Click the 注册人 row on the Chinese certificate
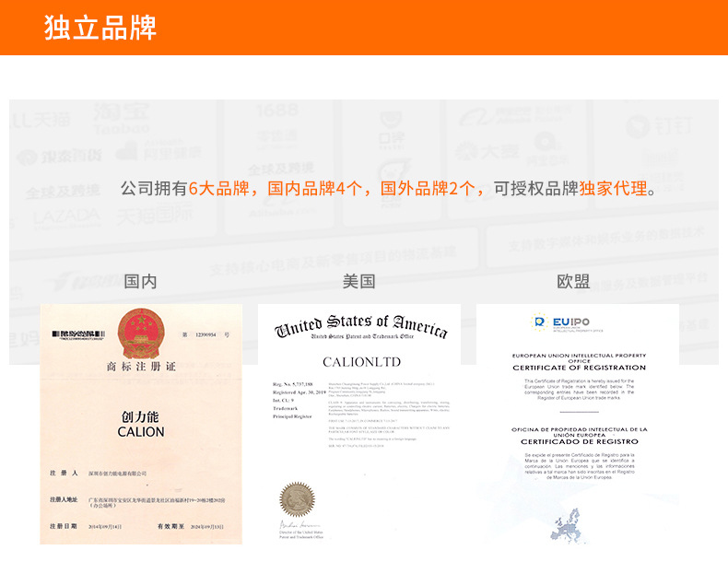 point(98,474)
